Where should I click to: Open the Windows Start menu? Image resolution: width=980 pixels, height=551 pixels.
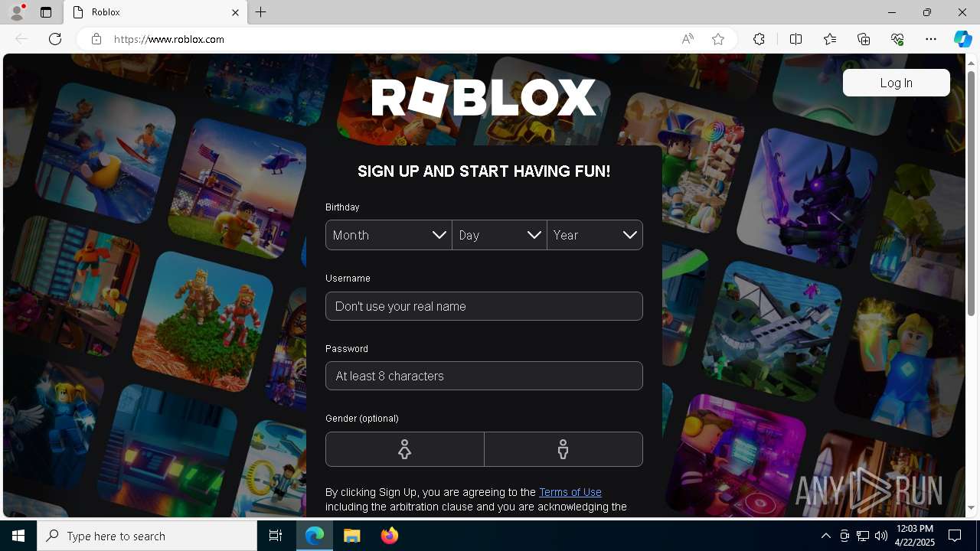(x=18, y=536)
